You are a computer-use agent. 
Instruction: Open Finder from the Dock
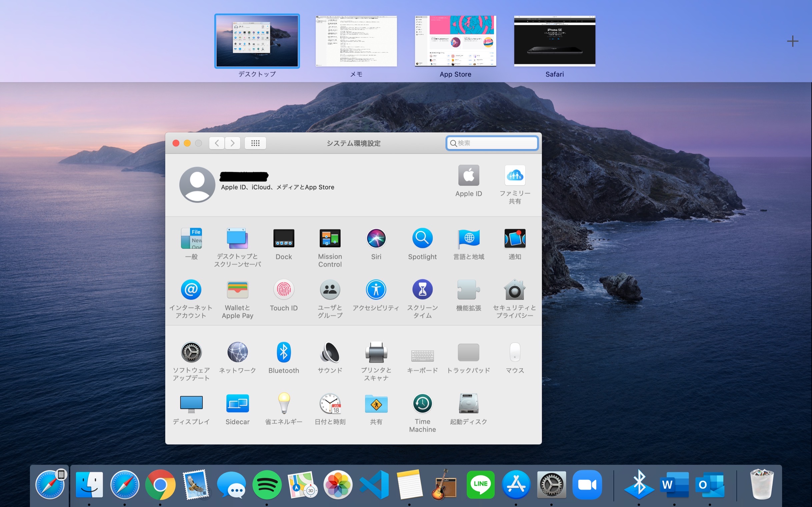coord(89,485)
